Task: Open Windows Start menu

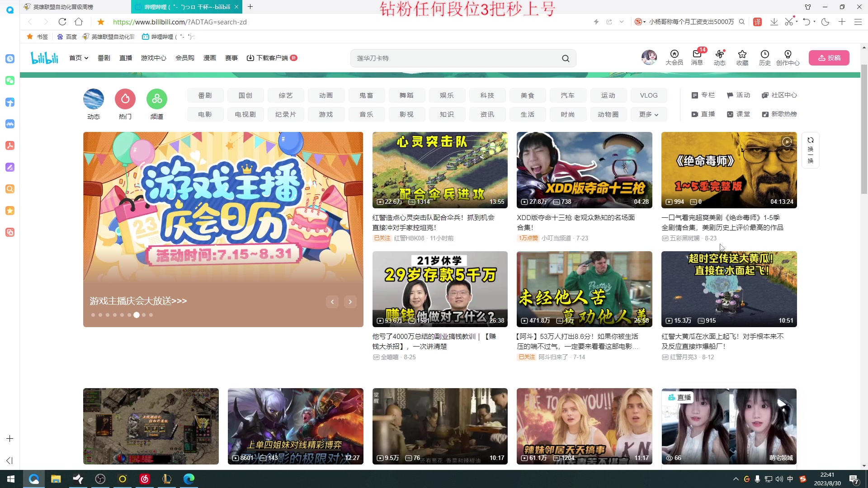Action: [x=11, y=479]
